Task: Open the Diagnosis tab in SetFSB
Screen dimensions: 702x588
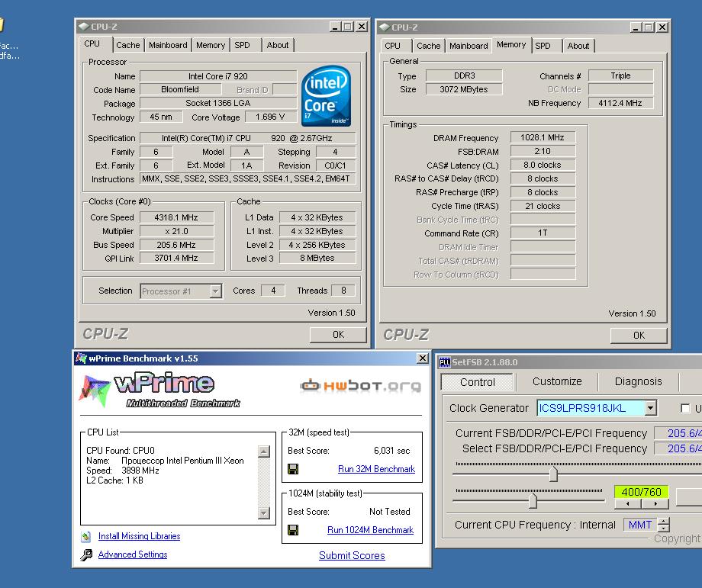Action: [638, 382]
